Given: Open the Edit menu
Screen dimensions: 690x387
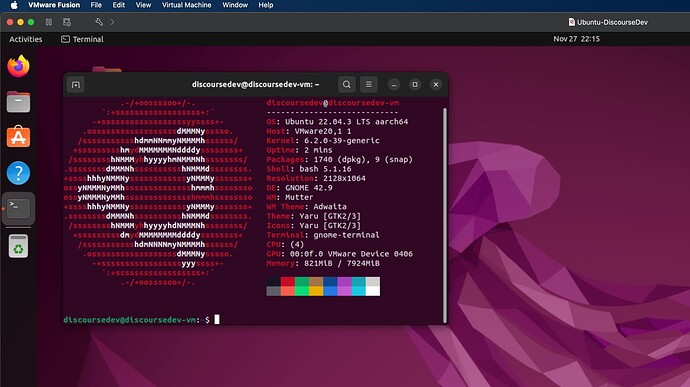Looking at the screenshot, I should 118,5.
